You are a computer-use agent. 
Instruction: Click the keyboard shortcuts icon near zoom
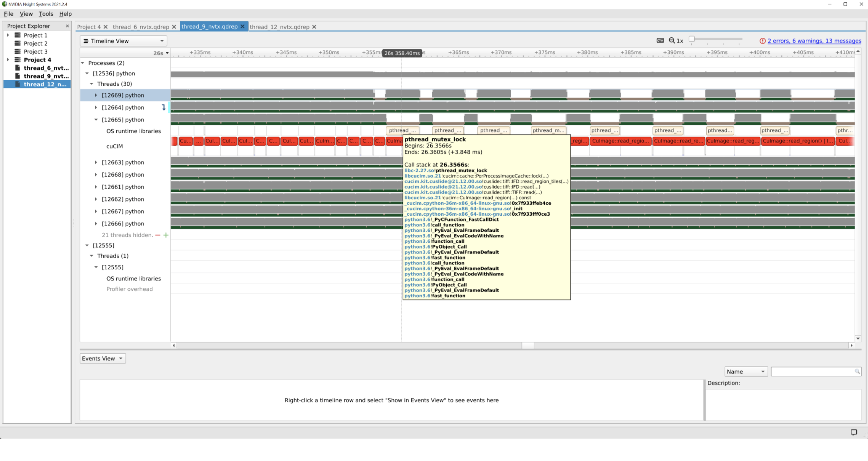[660, 41]
